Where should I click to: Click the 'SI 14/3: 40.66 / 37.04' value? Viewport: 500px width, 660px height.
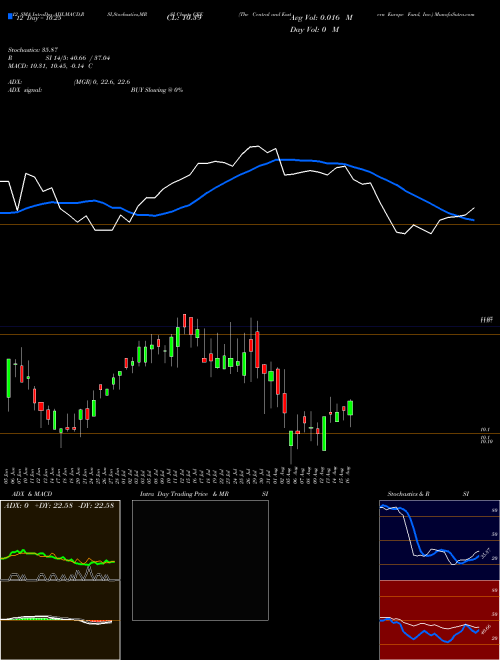(78, 58)
